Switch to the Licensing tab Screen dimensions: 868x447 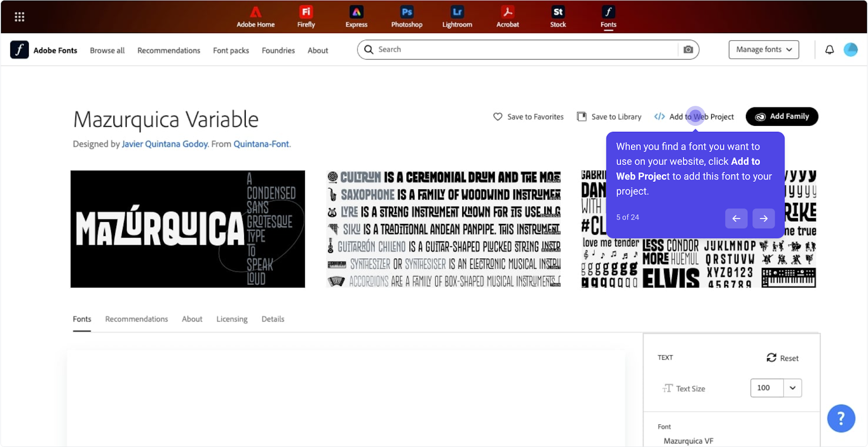click(232, 319)
